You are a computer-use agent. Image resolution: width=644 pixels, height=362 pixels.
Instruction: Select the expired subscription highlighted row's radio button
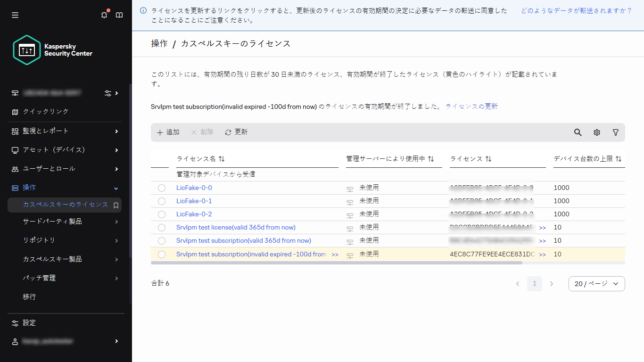coord(162,254)
